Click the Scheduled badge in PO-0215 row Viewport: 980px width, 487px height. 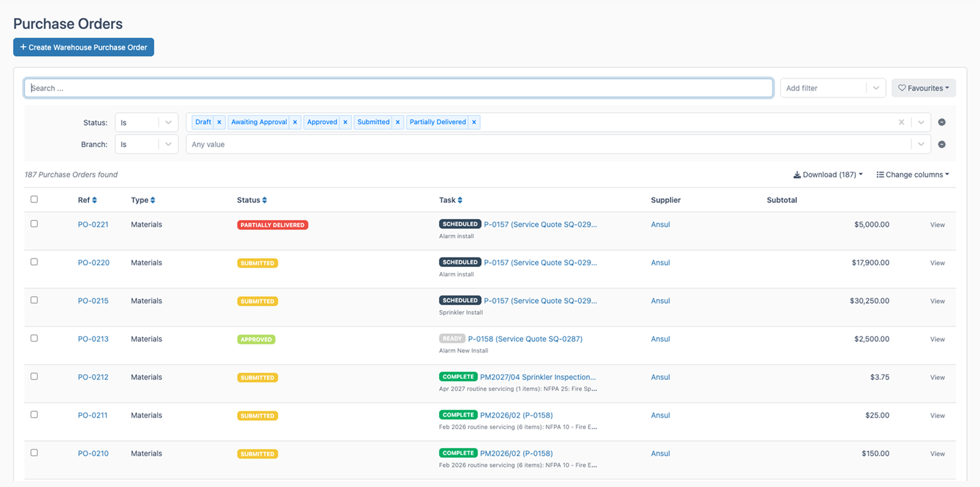460,300
